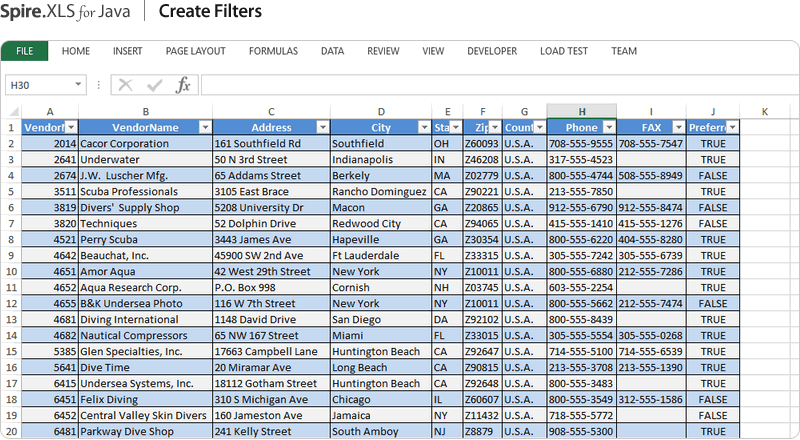Screen dimensions: 800x440
Task: Select row 2 header
Action: [x=11, y=143]
